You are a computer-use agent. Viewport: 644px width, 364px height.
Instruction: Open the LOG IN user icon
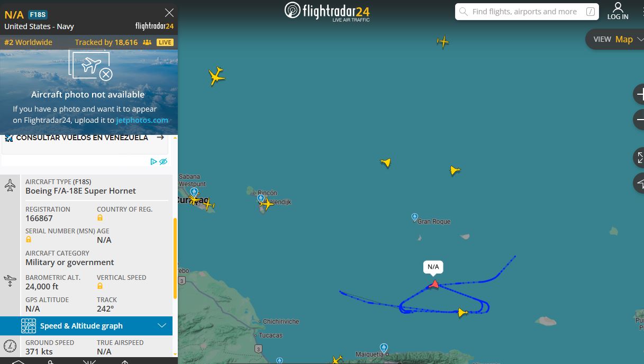click(618, 11)
